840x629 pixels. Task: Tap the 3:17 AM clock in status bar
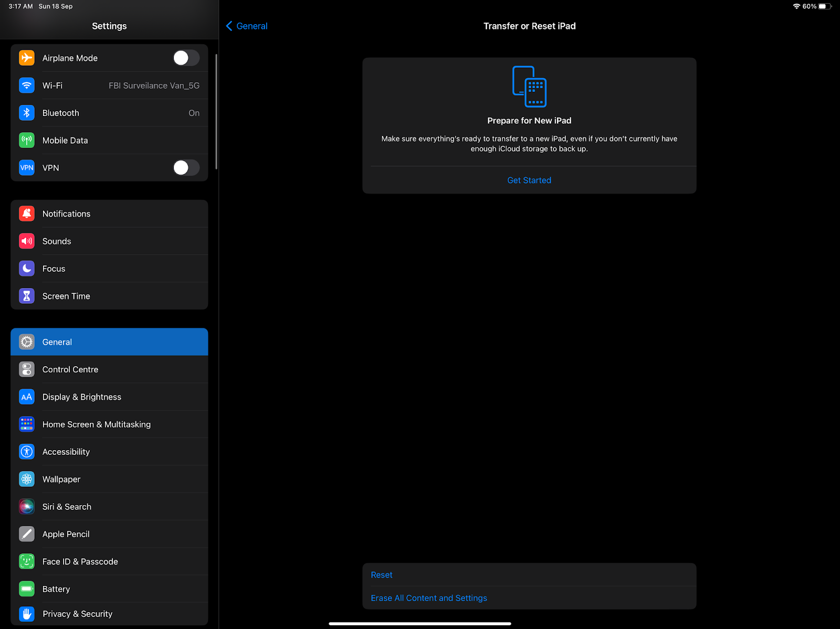click(20, 6)
